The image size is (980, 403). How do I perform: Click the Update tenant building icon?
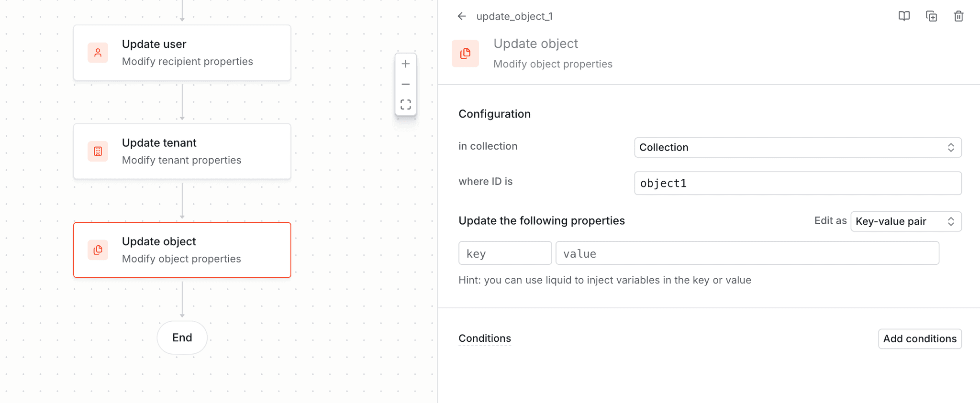coord(98,151)
